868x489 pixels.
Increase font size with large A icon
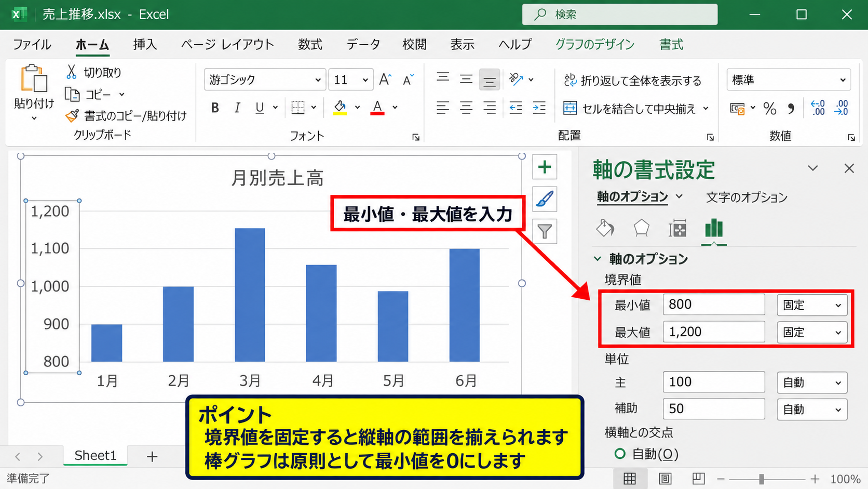point(385,80)
